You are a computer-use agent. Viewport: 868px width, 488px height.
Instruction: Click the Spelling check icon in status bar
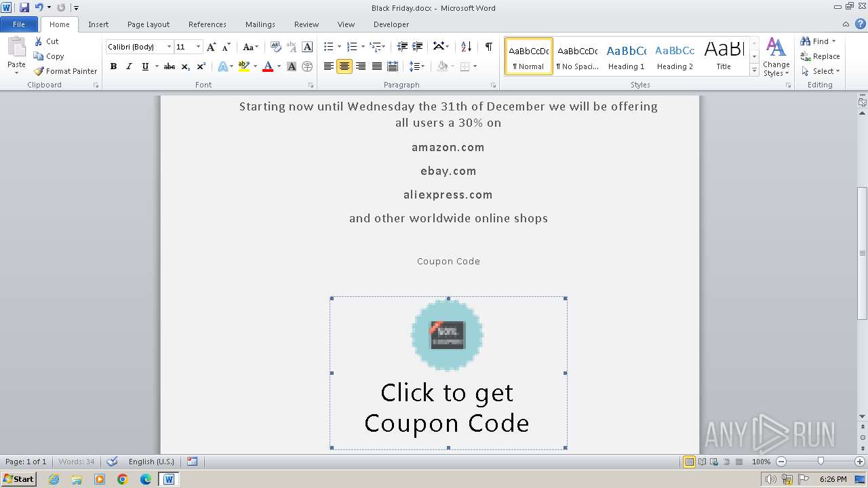(113, 462)
